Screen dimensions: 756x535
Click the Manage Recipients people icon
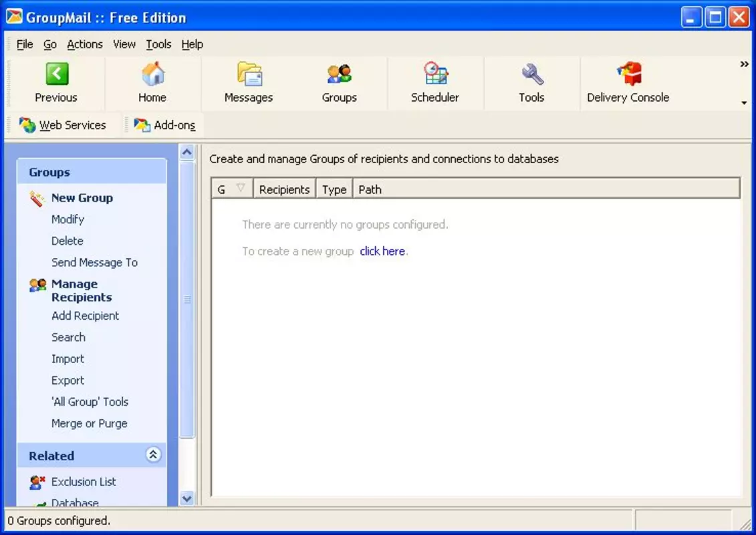tap(37, 285)
